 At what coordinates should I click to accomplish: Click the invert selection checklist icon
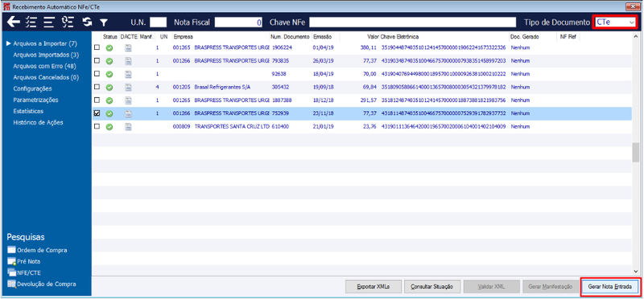pos(68,23)
